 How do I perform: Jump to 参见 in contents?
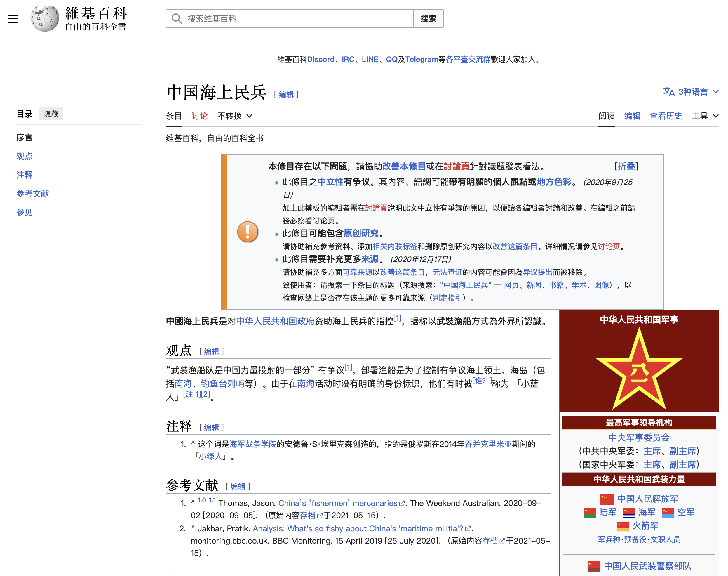[x=24, y=212]
